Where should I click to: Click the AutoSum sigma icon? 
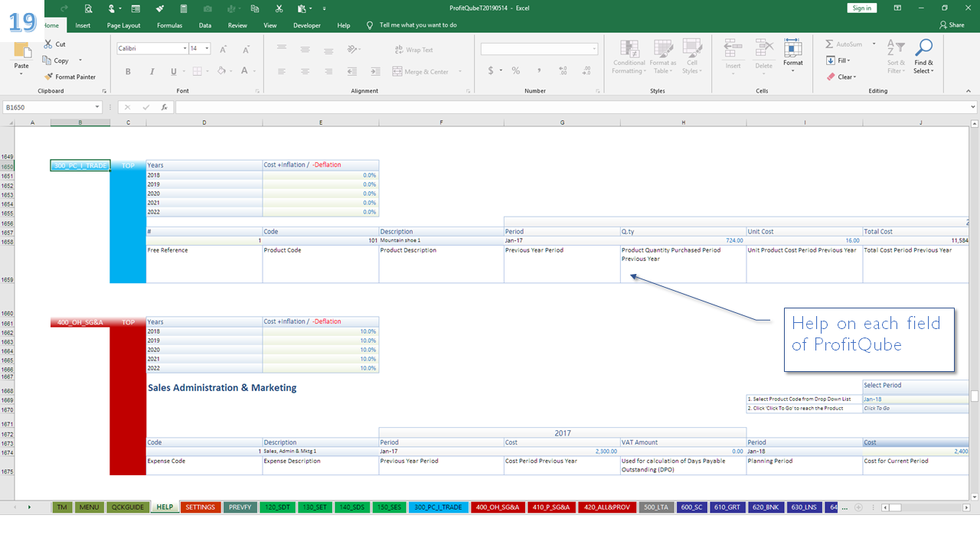tap(830, 44)
